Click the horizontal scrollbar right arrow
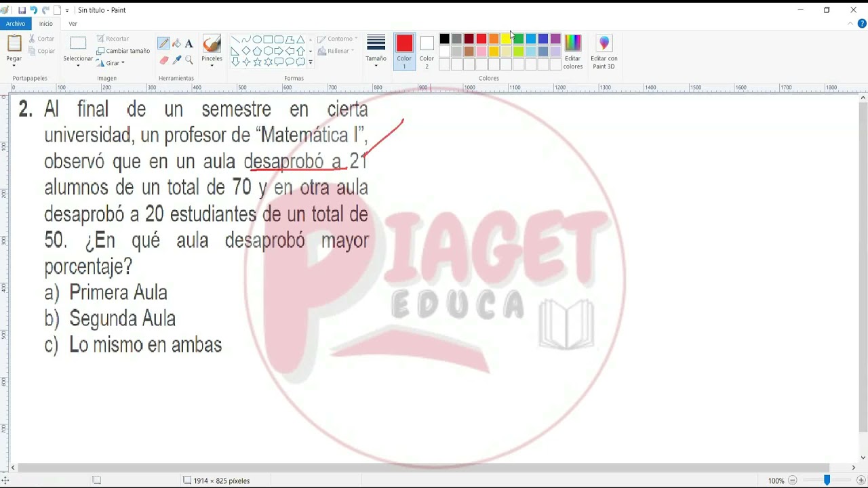 click(x=853, y=467)
